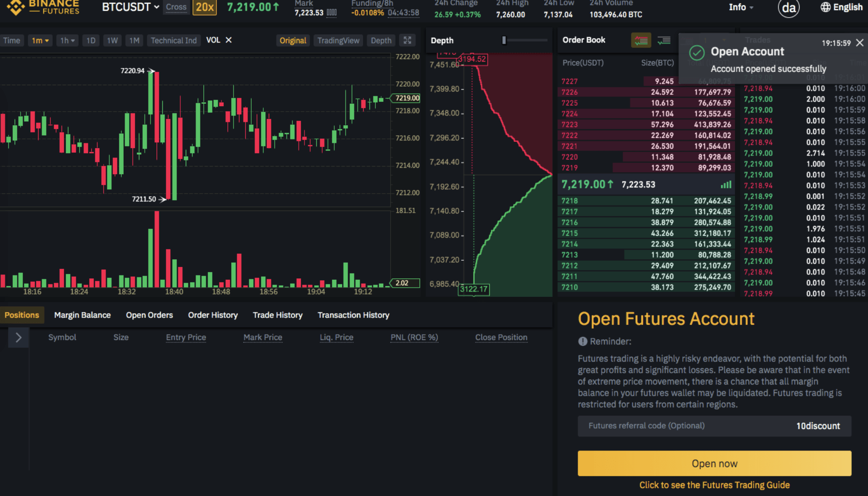This screenshot has width=868, height=496.
Task: Click the Reminder exclamation icon
Action: click(583, 341)
